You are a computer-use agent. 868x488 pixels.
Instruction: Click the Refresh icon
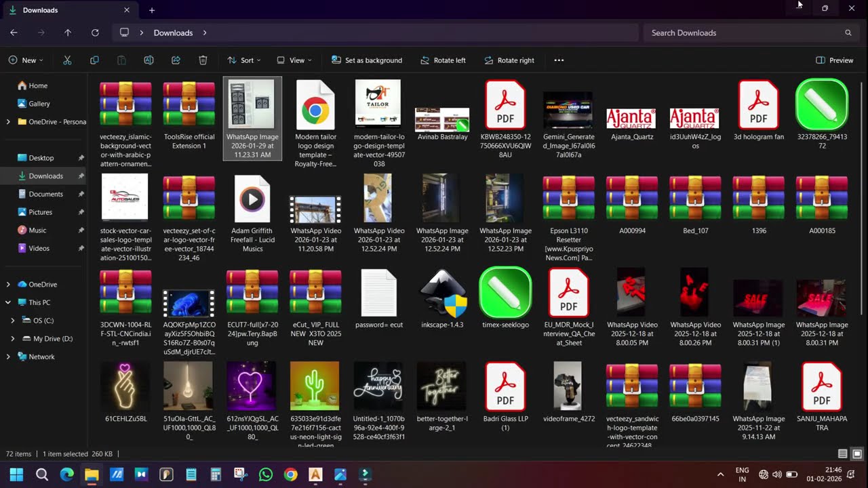coord(95,33)
